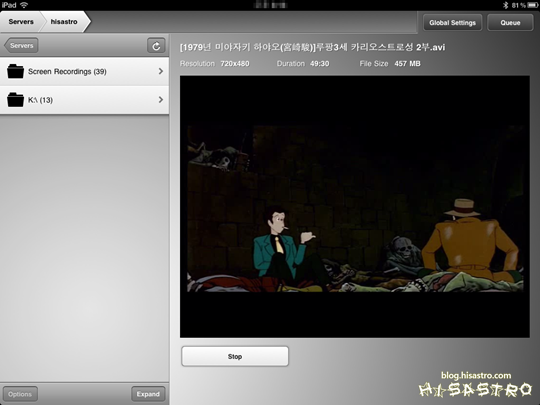Open the Screen Recordings folder icon
The height and width of the screenshot is (405, 540).
(15, 71)
